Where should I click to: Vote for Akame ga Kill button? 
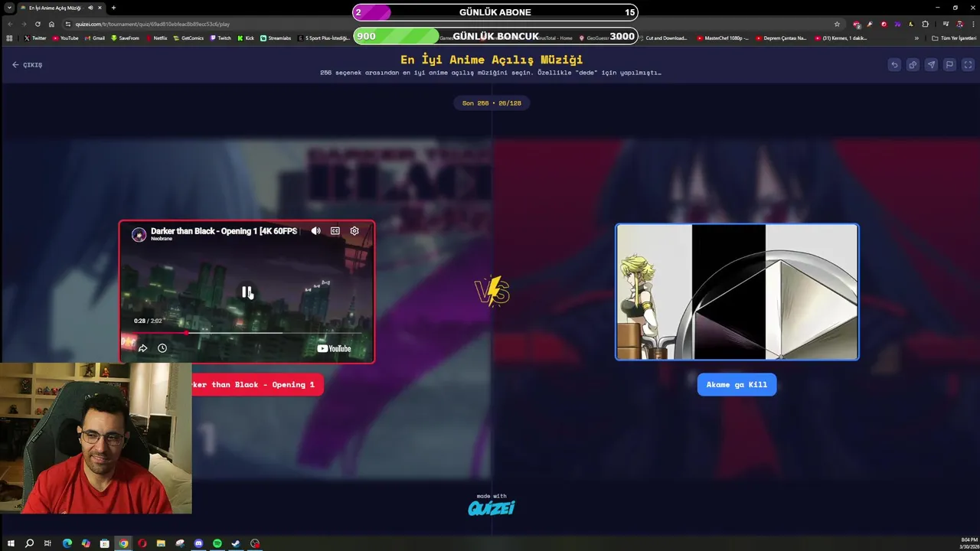pyautogui.click(x=737, y=385)
